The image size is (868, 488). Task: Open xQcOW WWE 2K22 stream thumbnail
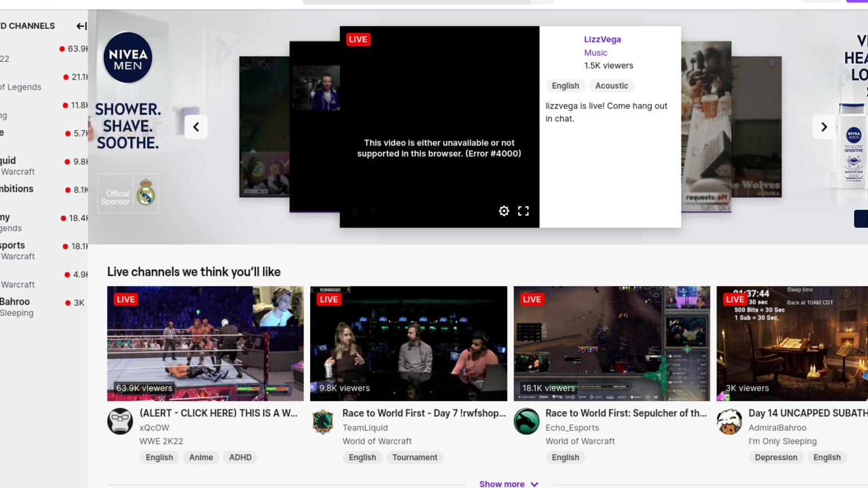click(205, 343)
